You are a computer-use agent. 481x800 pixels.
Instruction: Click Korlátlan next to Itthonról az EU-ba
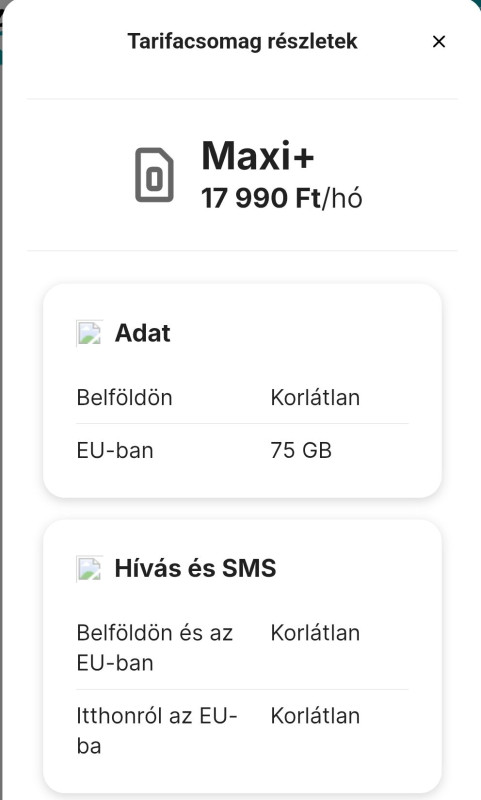315,716
